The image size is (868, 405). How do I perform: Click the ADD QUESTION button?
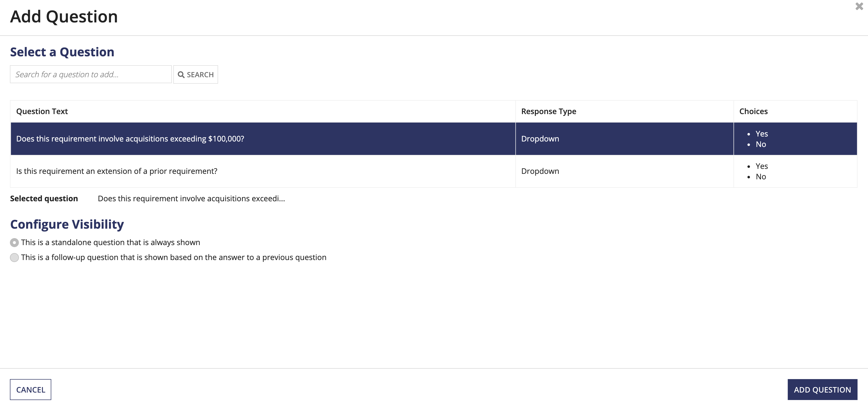(x=822, y=389)
